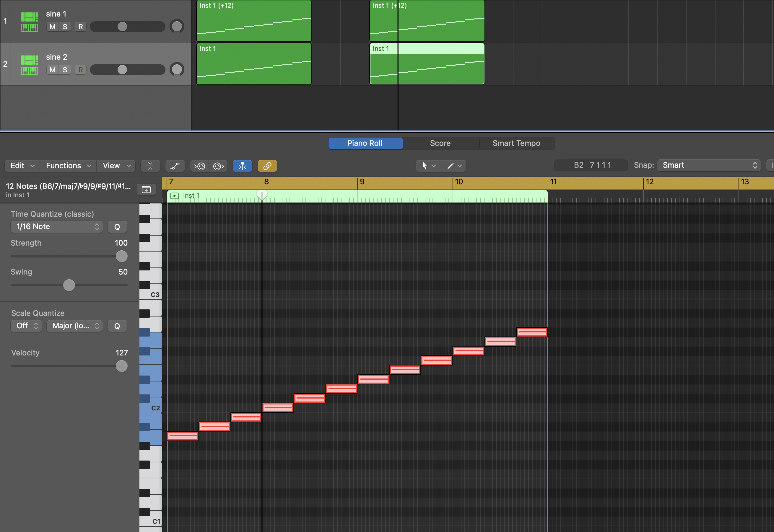
Task: Click the Scale Quantize Q apply button
Action: (116, 326)
